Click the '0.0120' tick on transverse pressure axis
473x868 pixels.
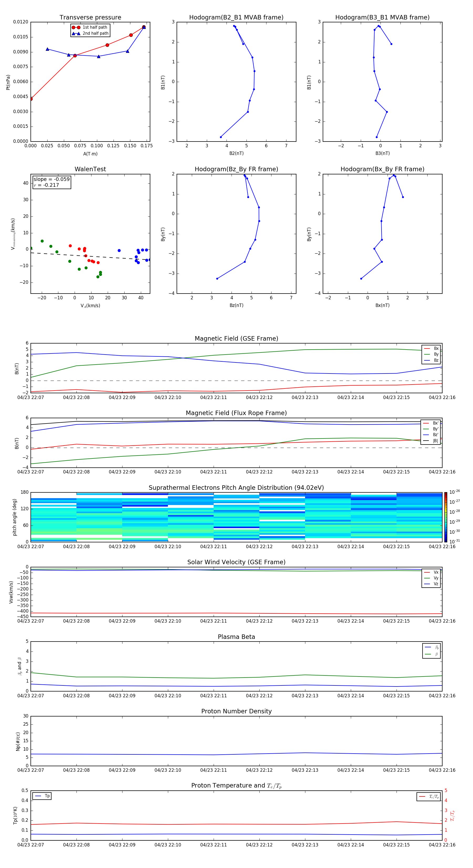[20, 22]
